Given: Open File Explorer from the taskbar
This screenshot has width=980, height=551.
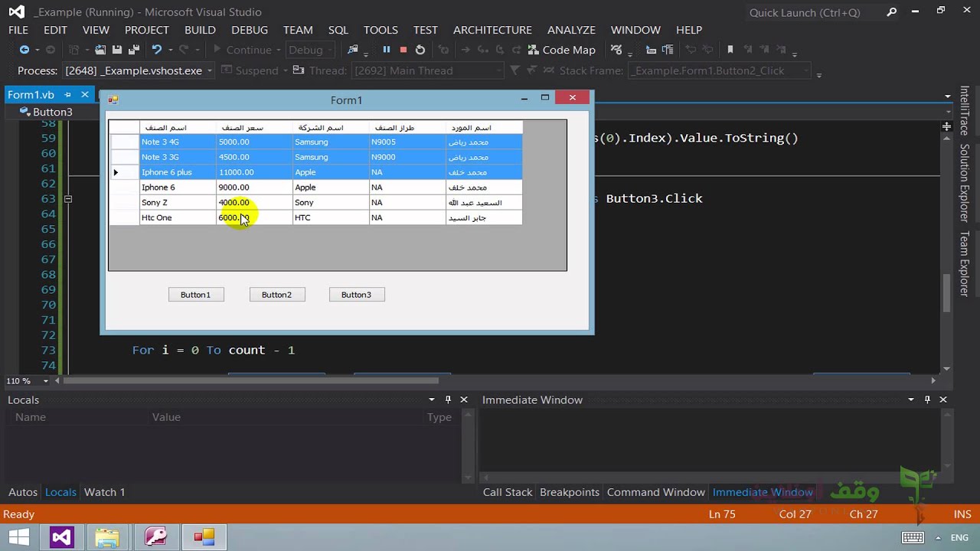Looking at the screenshot, I should (108, 536).
